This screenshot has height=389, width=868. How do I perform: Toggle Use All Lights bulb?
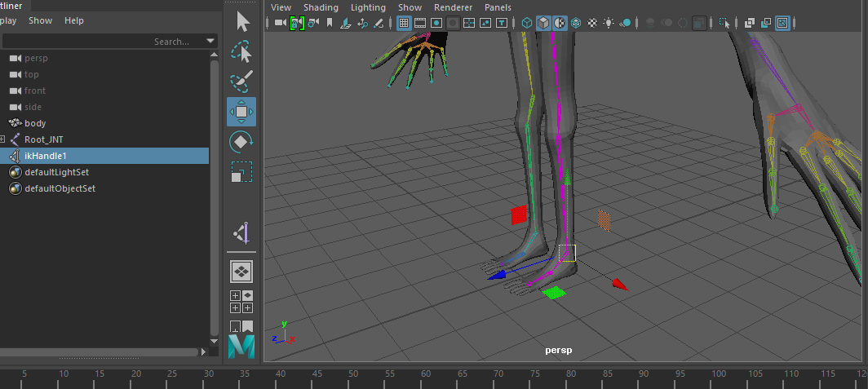coord(609,23)
